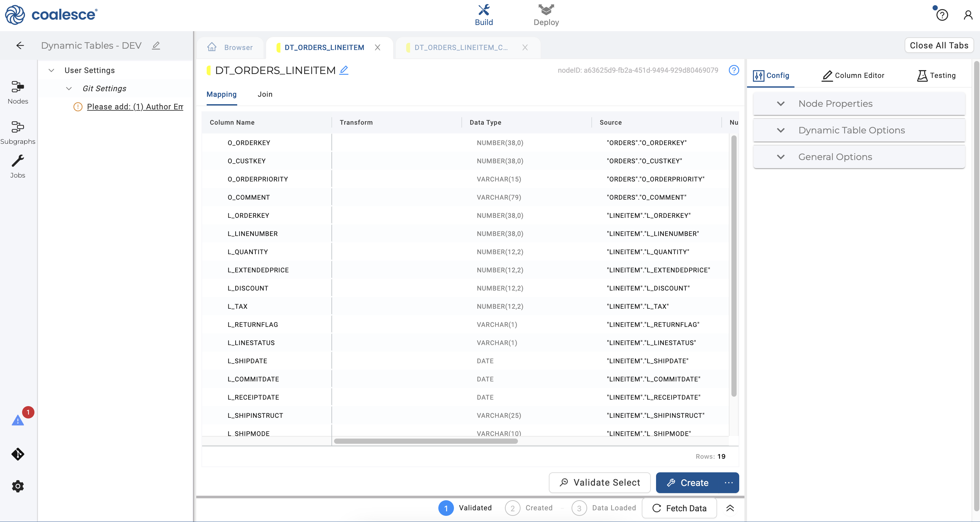Click the Close All Tabs button

pyautogui.click(x=939, y=45)
